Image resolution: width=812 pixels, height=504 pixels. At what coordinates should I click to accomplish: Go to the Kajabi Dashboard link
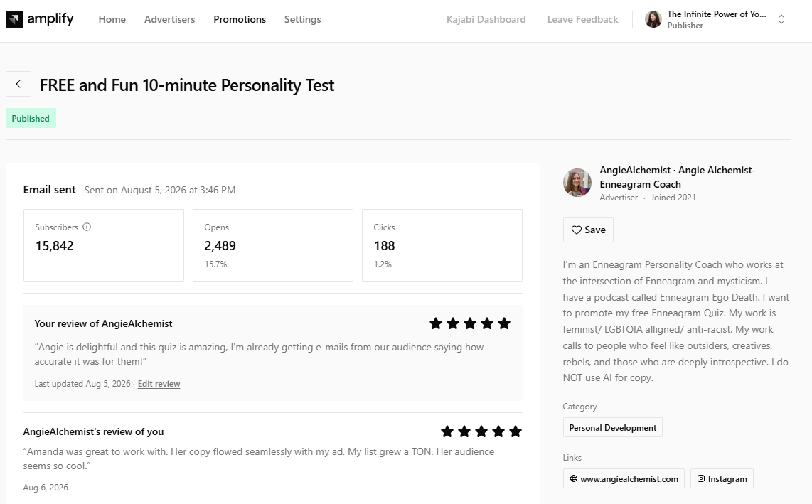[486, 19]
